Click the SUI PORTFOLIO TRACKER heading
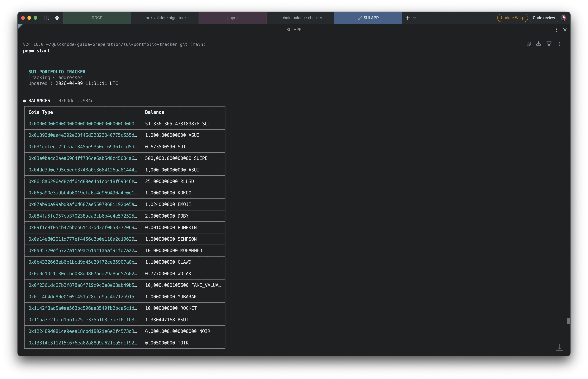 (x=57, y=72)
